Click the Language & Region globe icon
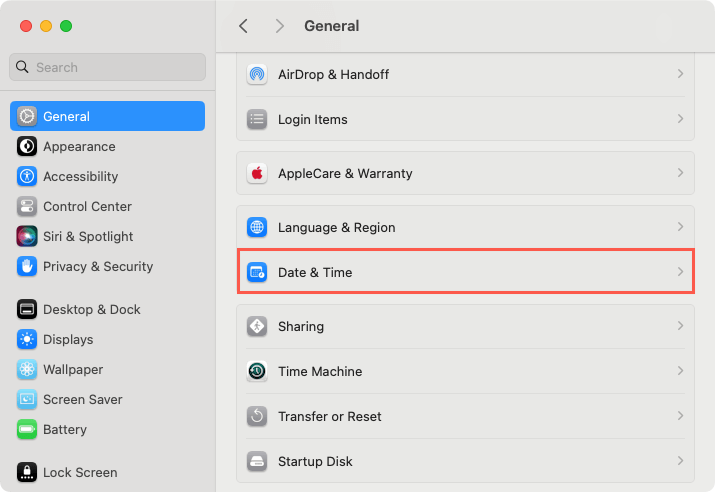 coord(257,227)
